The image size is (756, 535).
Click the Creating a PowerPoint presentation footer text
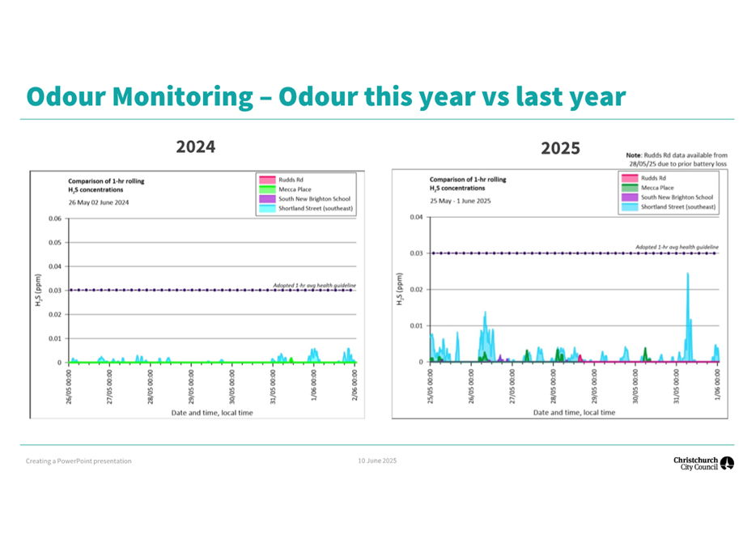coord(79,461)
